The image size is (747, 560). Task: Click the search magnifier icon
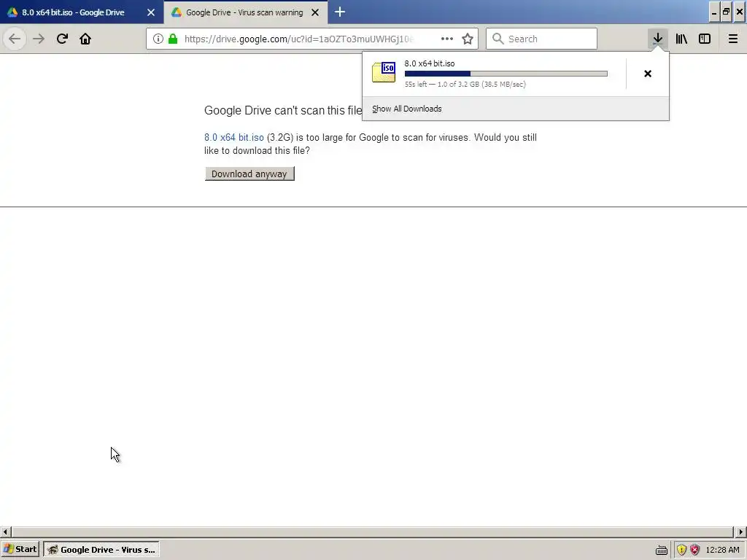pos(498,39)
